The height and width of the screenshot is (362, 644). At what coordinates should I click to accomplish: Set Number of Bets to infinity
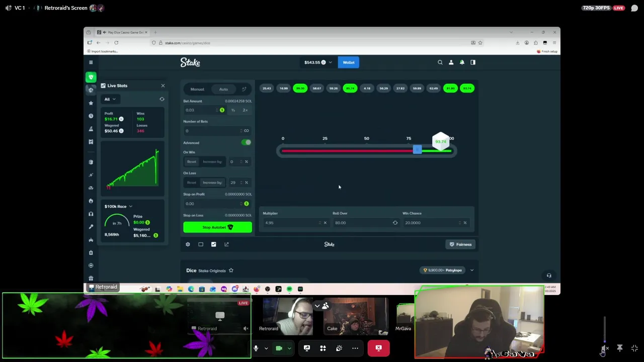[246, 131]
